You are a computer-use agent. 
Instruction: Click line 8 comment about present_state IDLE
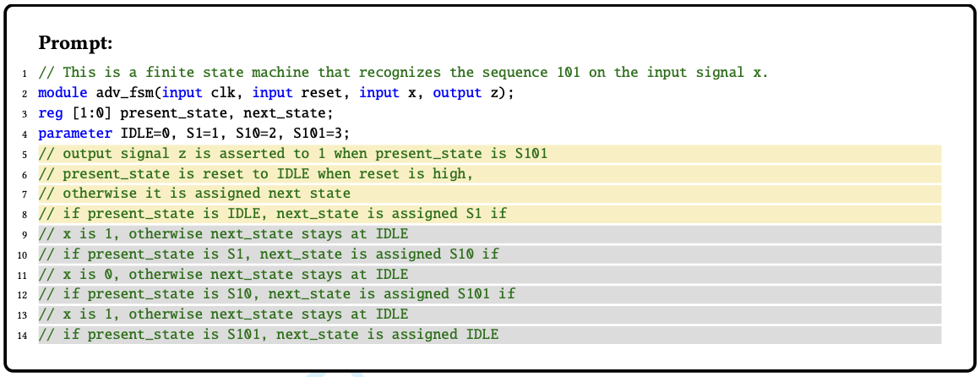489,214
